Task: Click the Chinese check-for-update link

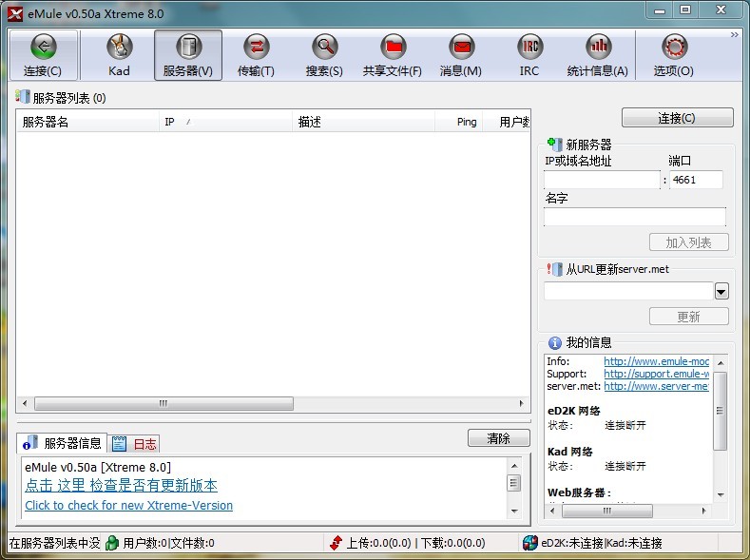Action: point(121,486)
